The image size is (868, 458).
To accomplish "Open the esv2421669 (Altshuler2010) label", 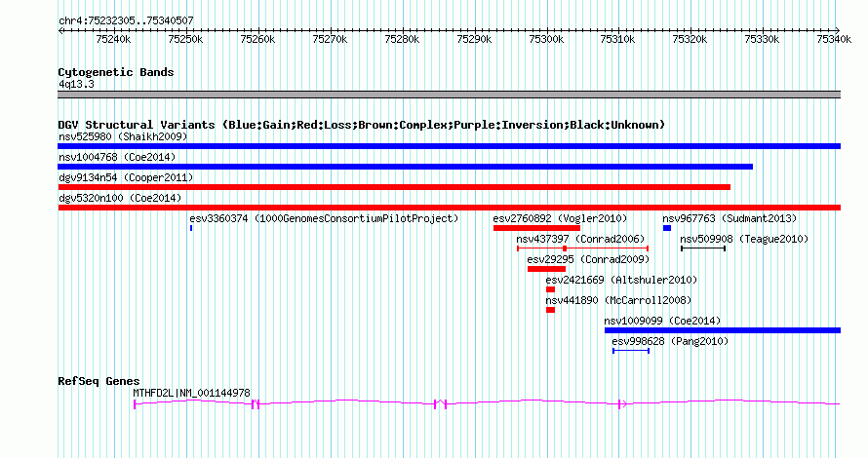I will pyautogui.click(x=621, y=280).
